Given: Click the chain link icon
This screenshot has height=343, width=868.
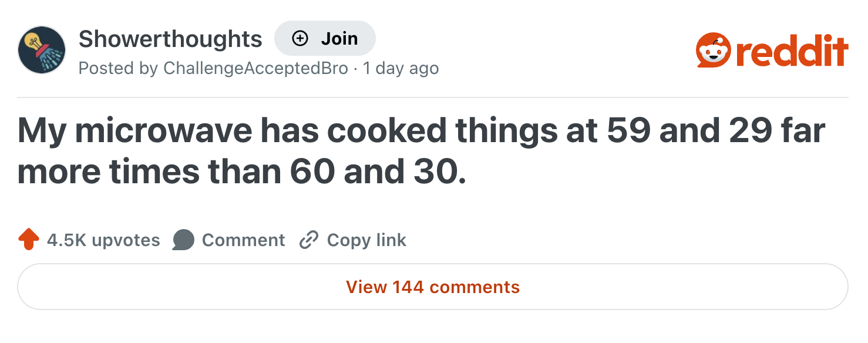Looking at the screenshot, I should point(308,240).
